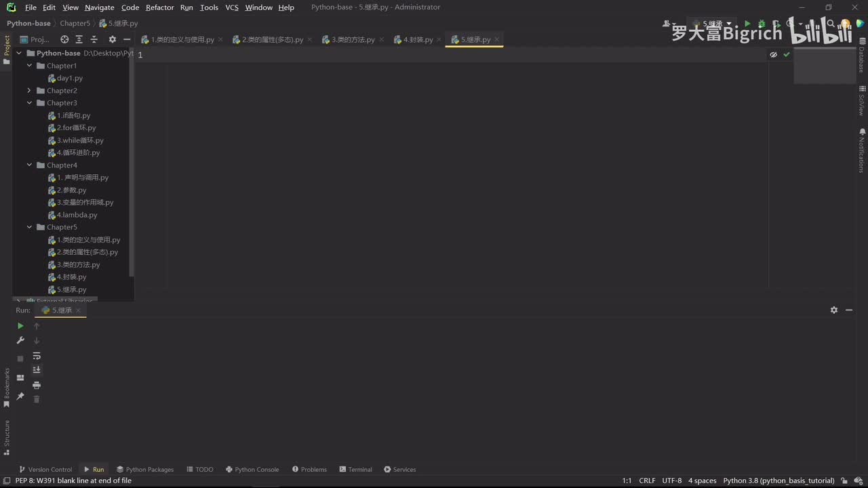Open the Project view dropdown
Image resolution: width=868 pixels, height=488 pixels.
(x=35, y=39)
